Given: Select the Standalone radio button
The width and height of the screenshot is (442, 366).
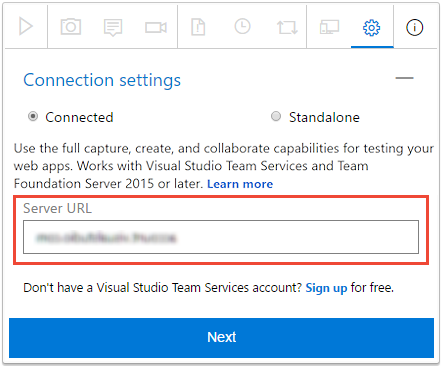Looking at the screenshot, I should click(x=276, y=116).
